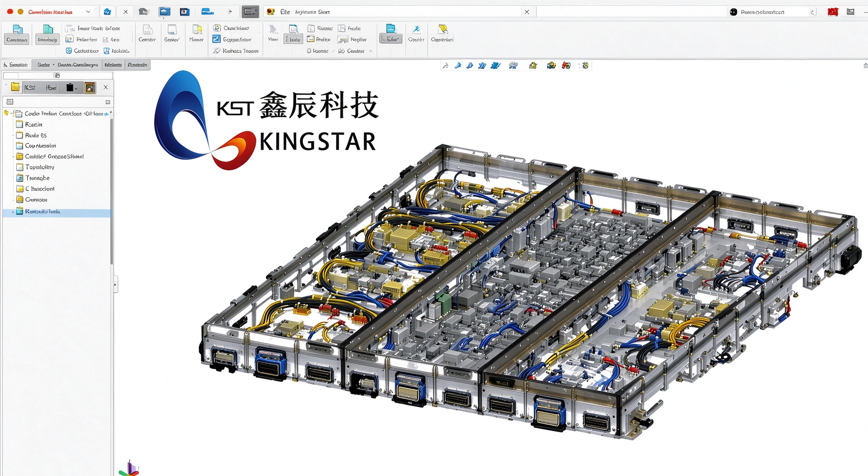Select the highlighted bottom tree item
Image resolution: width=868 pixels, height=476 pixels.
57,212
